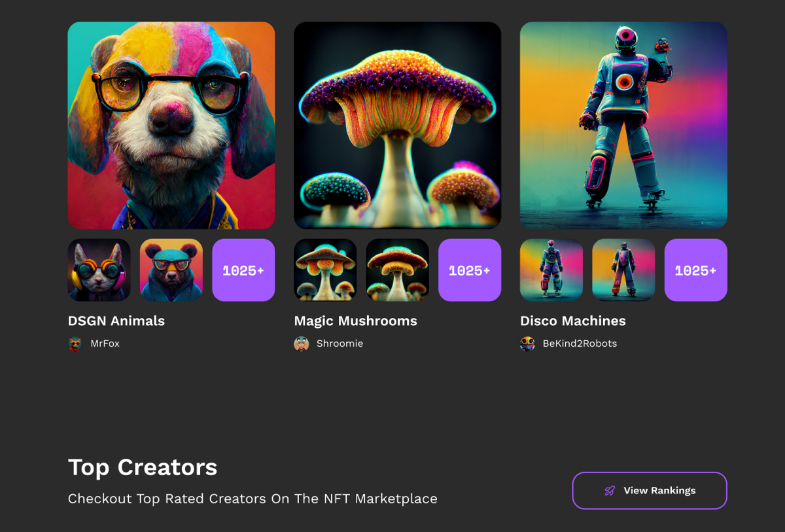The width and height of the screenshot is (785, 532).
Task: Expand the 1025+ counter under DSGN Animals
Action: 243,270
